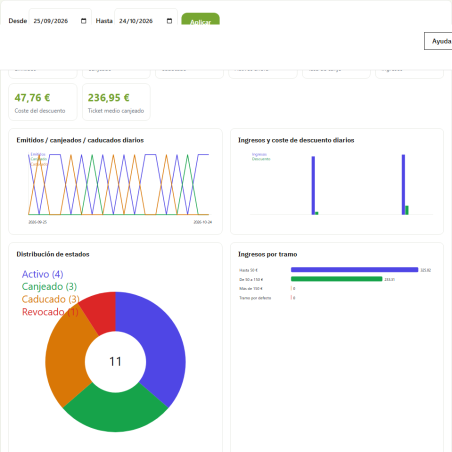The image size is (452, 452).
Task: Click the green Canjeado donut segment
Action: click(x=116, y=409)
